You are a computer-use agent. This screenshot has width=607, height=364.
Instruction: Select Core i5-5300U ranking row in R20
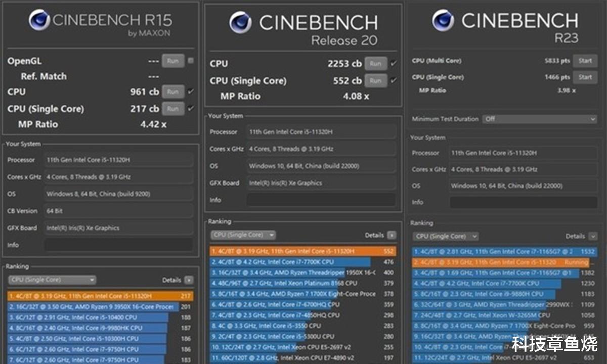click(x=303, y=336)
